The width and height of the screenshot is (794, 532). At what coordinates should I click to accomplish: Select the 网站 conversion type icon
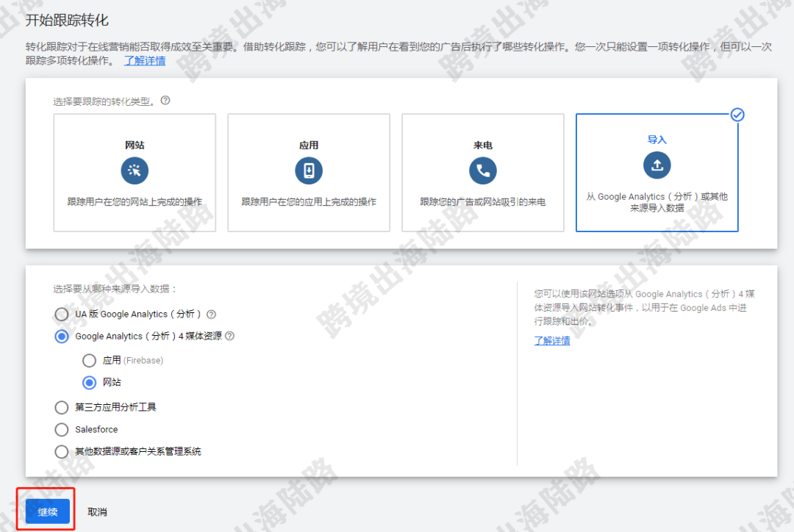(x=135, y=170)
